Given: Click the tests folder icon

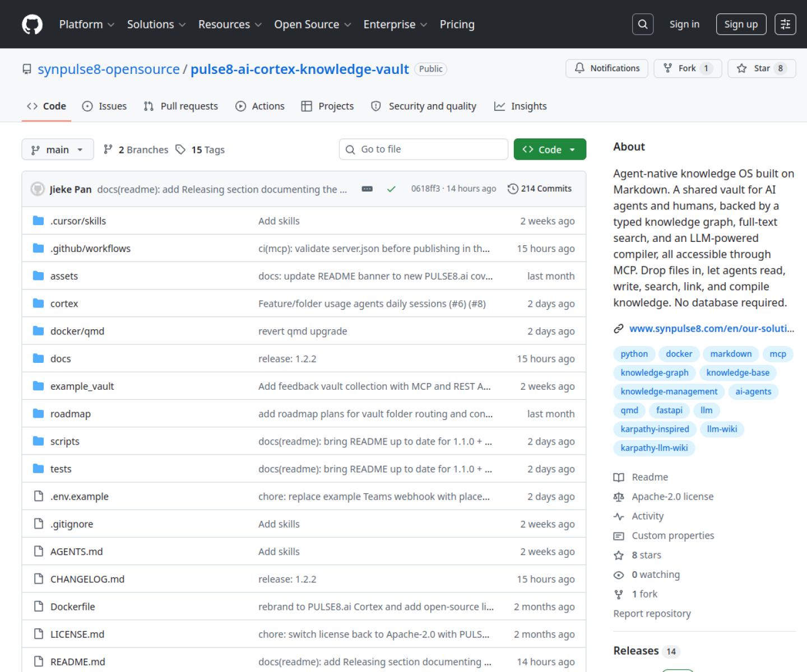Looking at the screenshot, I should point(38,468).
